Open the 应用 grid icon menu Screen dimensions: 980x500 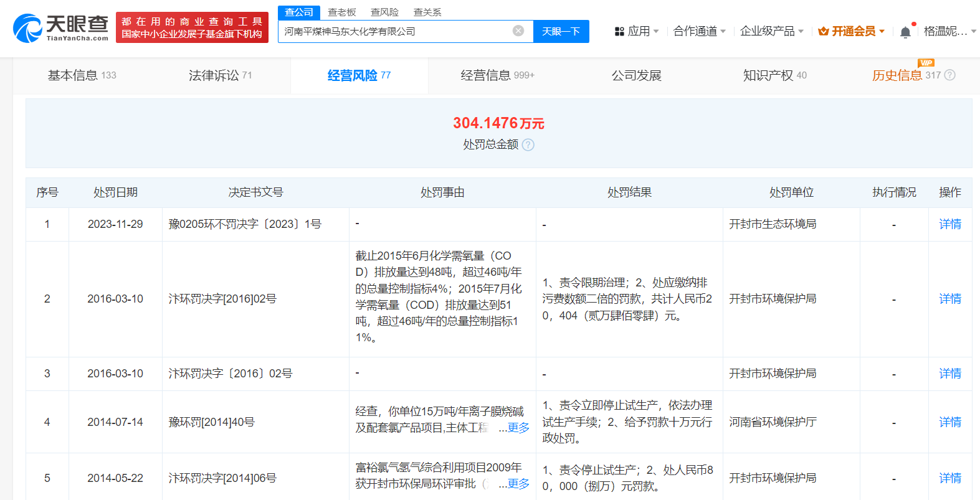click(x=619, y=31)
